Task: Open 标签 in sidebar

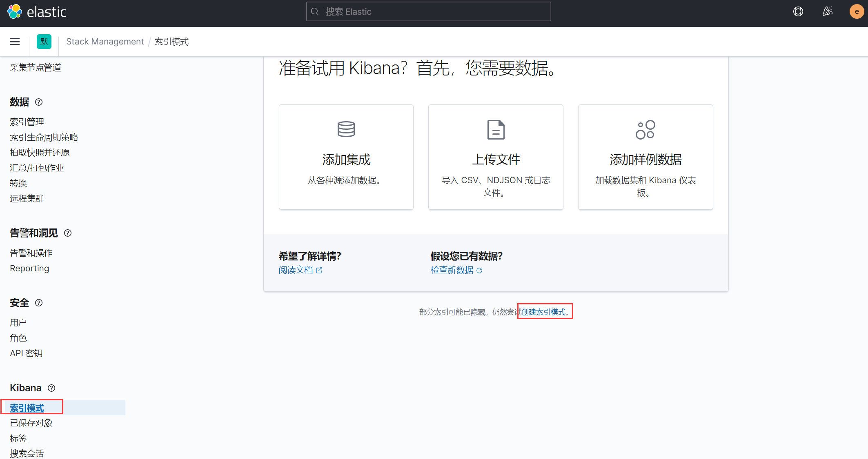Action: click(x=18, y=438)
